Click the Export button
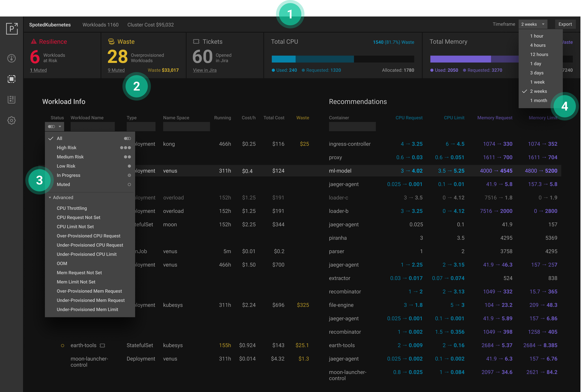 [x=565, y=24]
